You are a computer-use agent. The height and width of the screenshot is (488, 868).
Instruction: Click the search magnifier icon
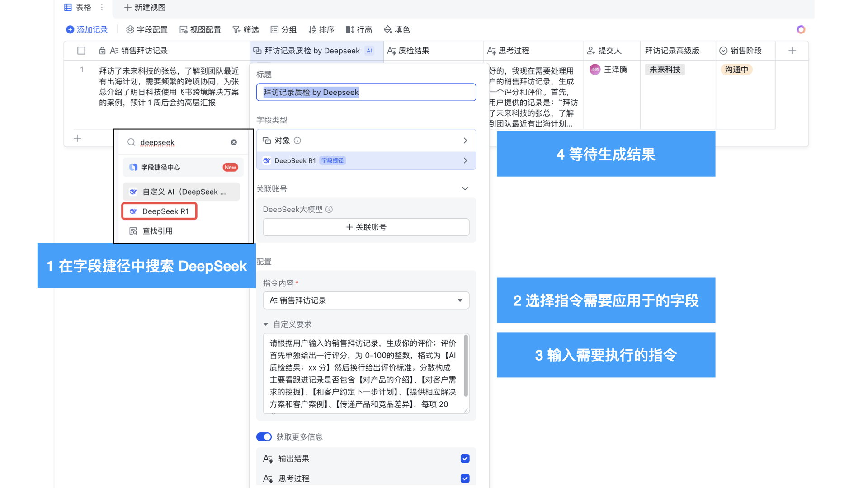(131, 142)
